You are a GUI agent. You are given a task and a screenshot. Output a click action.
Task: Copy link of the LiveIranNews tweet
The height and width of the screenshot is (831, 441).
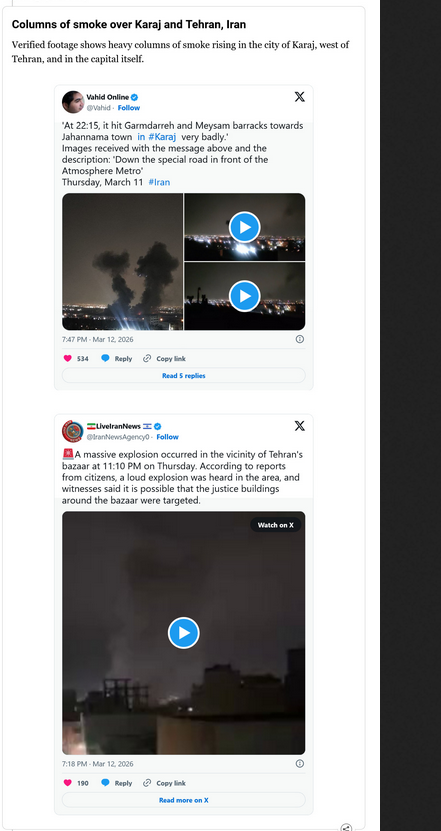[x=164, y=783]
